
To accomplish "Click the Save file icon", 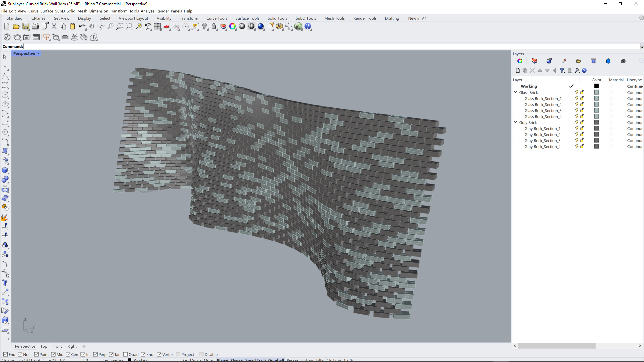I will (x=26, y=27).
